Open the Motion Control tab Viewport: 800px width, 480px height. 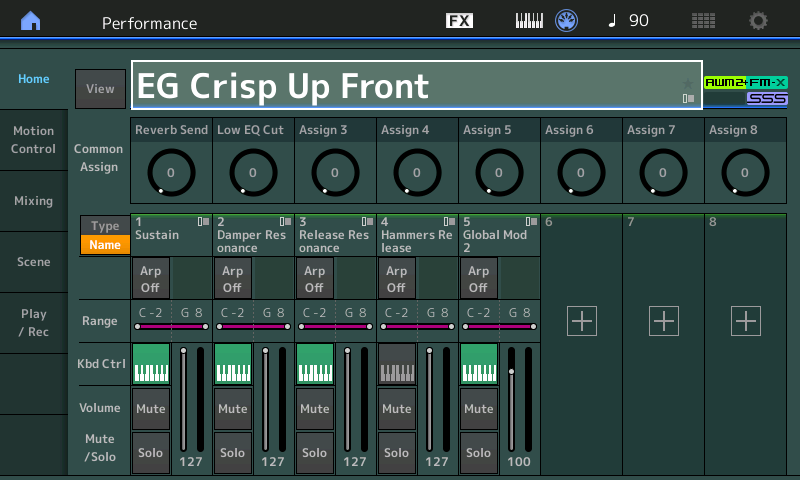click(x=34, y=140)
